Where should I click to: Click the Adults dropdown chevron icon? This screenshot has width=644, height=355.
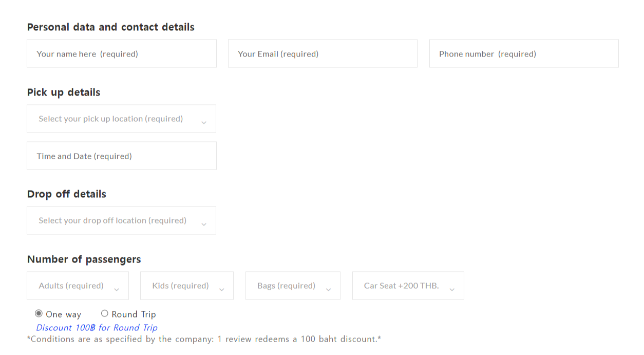click(117, 290)
